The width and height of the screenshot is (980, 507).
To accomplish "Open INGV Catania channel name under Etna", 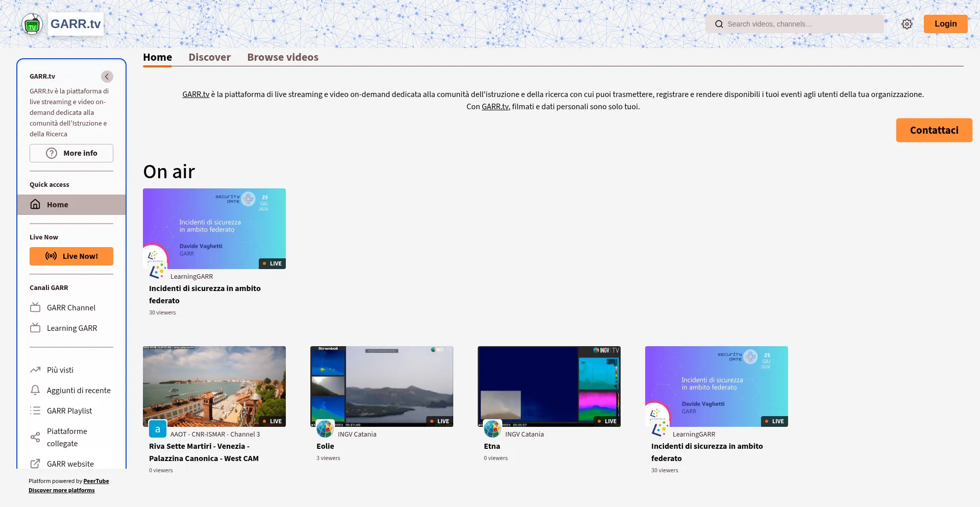I will coord(525,434).
